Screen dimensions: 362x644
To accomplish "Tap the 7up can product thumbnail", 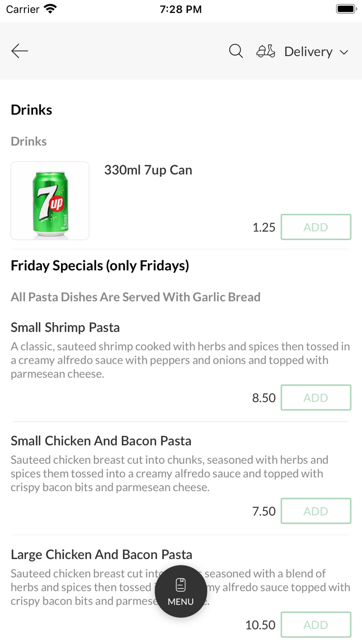I will (x=50, y=201).
